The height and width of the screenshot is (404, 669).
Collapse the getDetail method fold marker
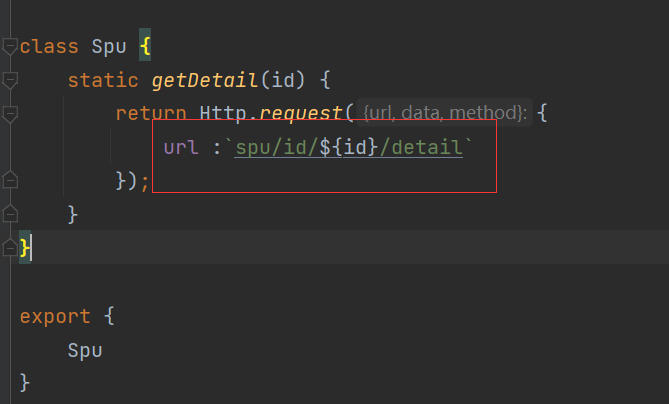tap(9, 80)
